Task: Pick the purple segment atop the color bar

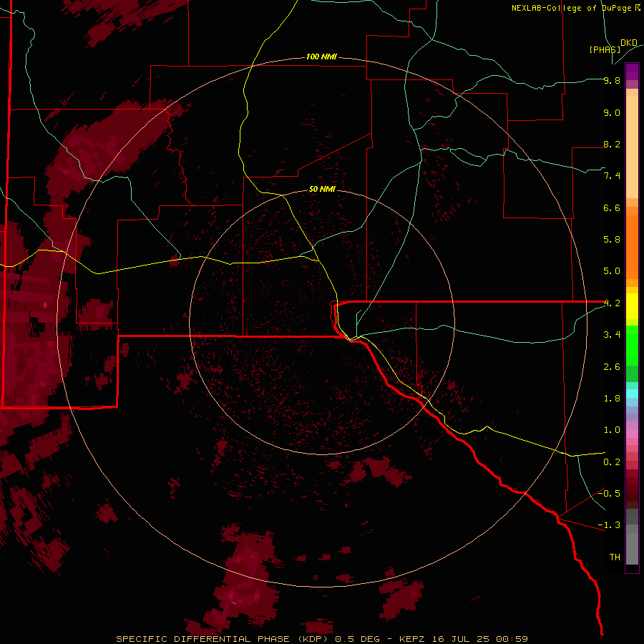Action: click(x=632, y=72)
